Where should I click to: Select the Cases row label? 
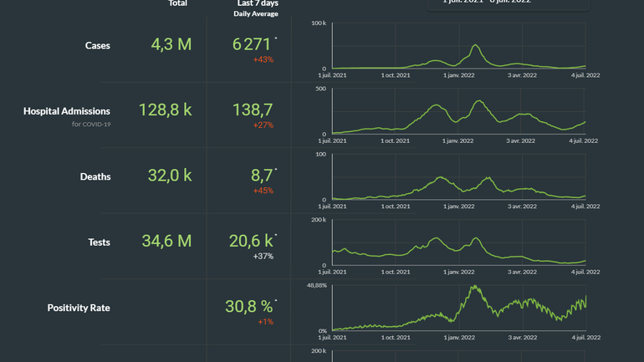pyautogui.click(x=97, y=45)
